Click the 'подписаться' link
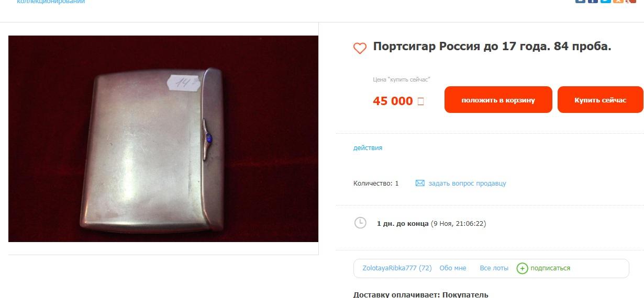 550,268
